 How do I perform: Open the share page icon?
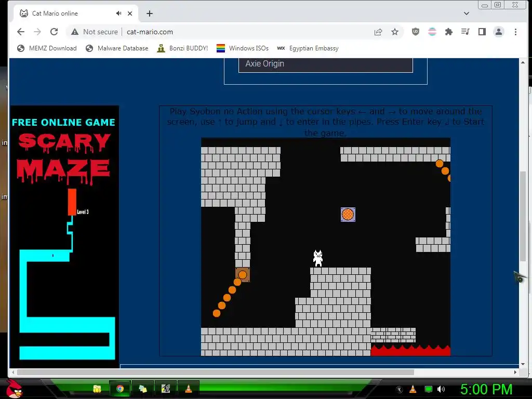378,32
